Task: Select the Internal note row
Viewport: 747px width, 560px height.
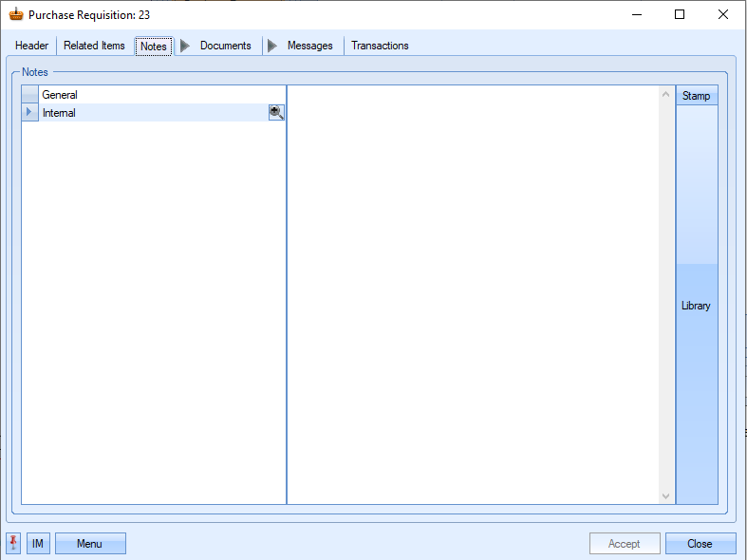Action: click(154, 113)
